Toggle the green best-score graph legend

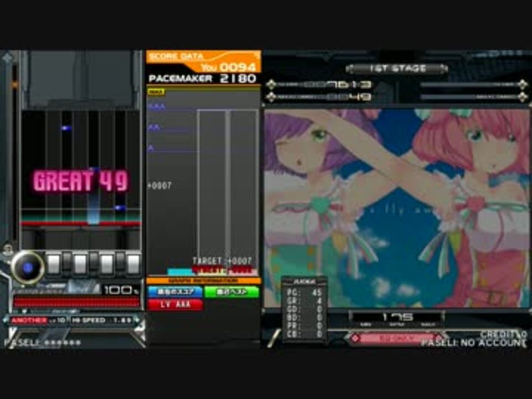tap(232, 292)
